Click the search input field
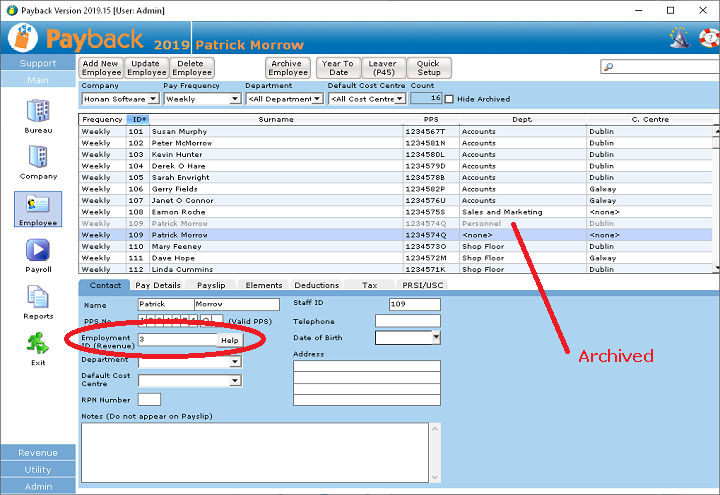 (662, 67)
